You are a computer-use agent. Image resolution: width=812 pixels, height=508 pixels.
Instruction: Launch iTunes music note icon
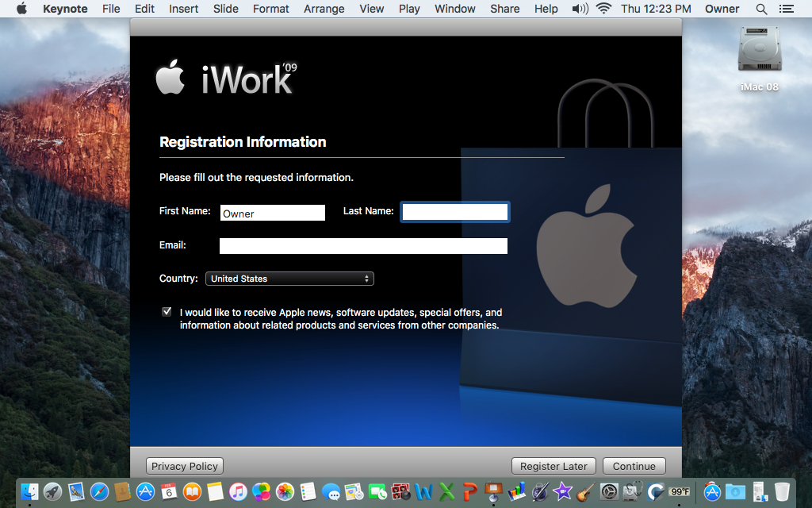coord(238,491)
